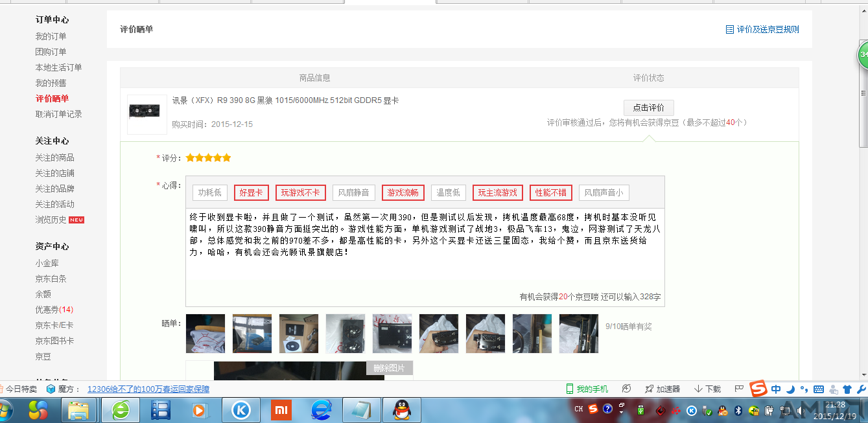The image size is (868, 423).
Task: Open 优惠券(14) coupons page
Action: pyautogui.click(x=54, y=310)
